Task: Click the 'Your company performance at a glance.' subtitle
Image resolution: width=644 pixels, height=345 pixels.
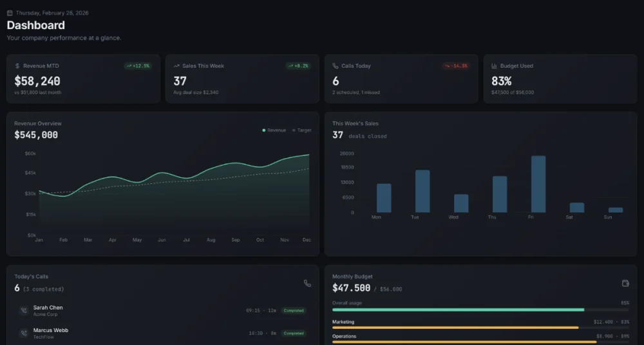Action: pos(64,38)
